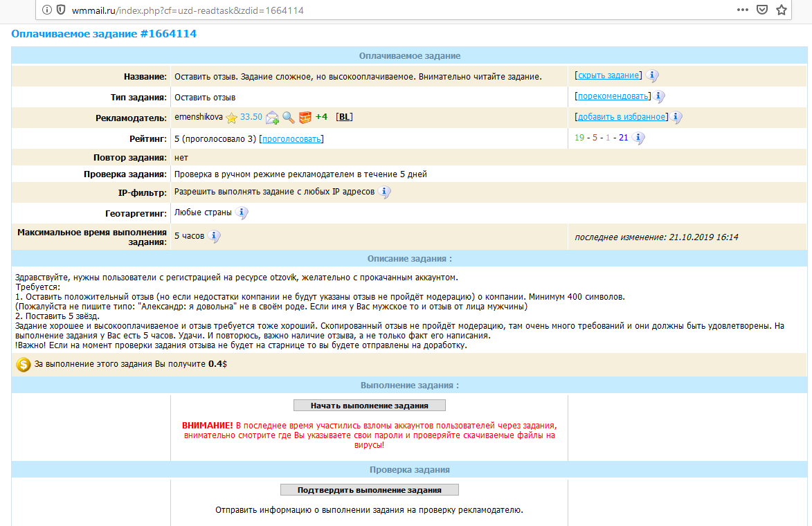
Task: Open advertiser's wall brick icon
Action: (305, 118)
